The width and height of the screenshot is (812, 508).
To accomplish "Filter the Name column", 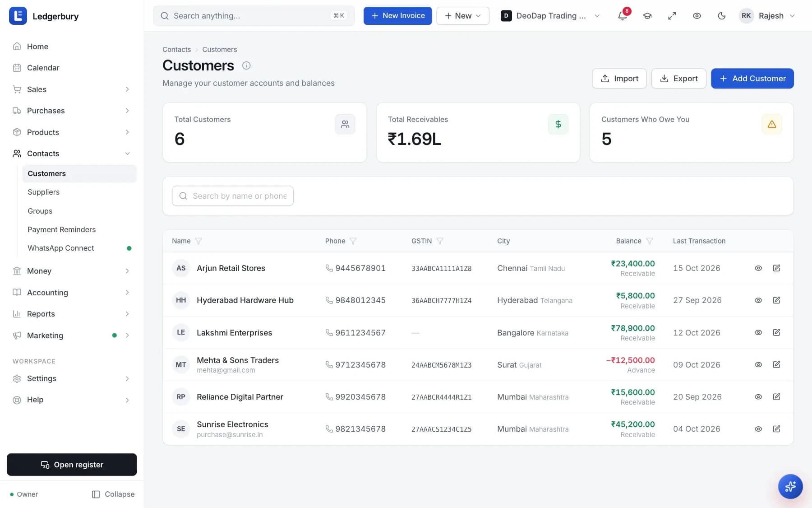I will tap(198, 241).
